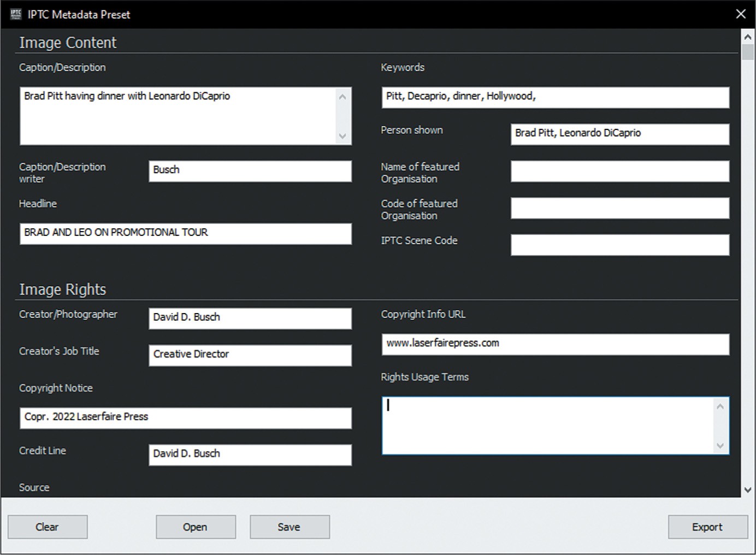This screenshot has width=756, height=555.
Task: Click the Headline input field
Action: (185, 234)
